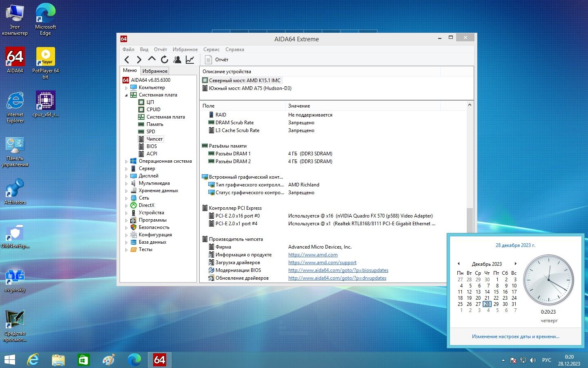Collapse the Системная плата tree node
Viewport: 588px width, 368px height.
tap(126, 95)
